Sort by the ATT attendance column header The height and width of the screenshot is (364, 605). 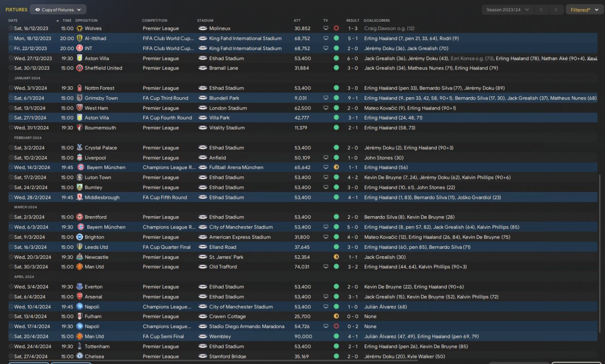tap(297, 20)
